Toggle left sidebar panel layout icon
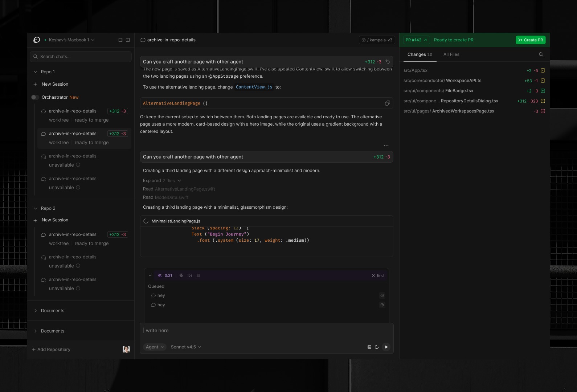Screen dimensions: 577x392 coord(120,40)
